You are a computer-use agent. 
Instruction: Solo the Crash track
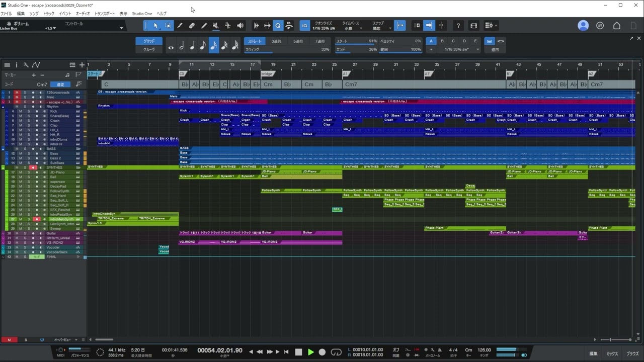pyautogui.click(x=28, y=121)
